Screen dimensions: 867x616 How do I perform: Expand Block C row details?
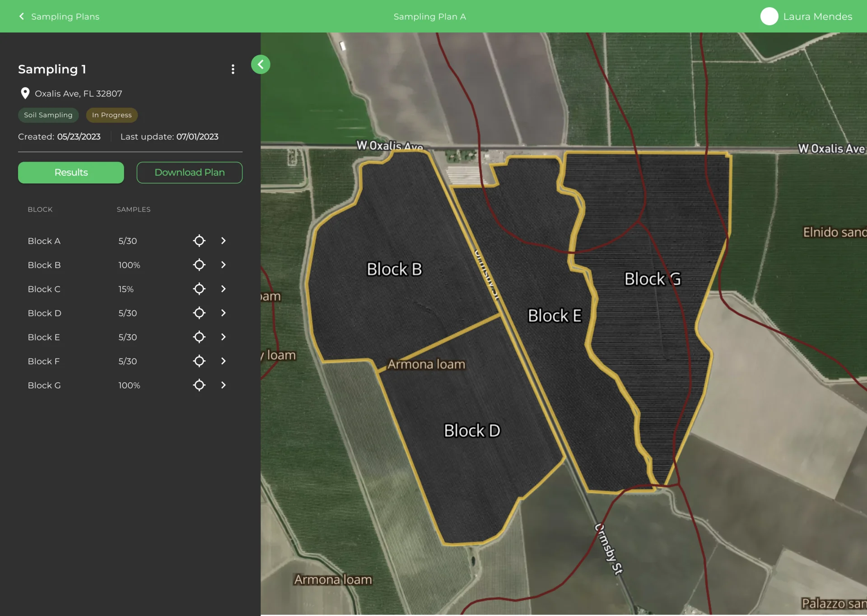tap(224, 289)
